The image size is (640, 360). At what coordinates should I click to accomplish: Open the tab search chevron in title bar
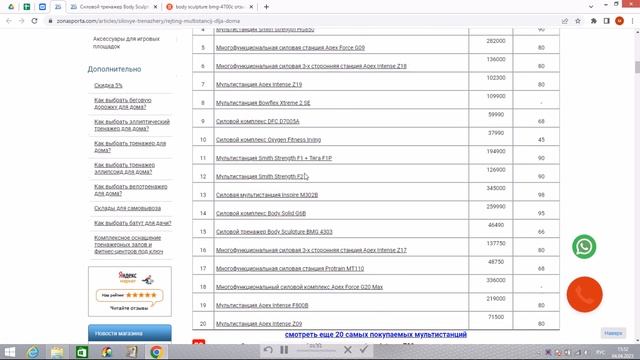(591, 7)
